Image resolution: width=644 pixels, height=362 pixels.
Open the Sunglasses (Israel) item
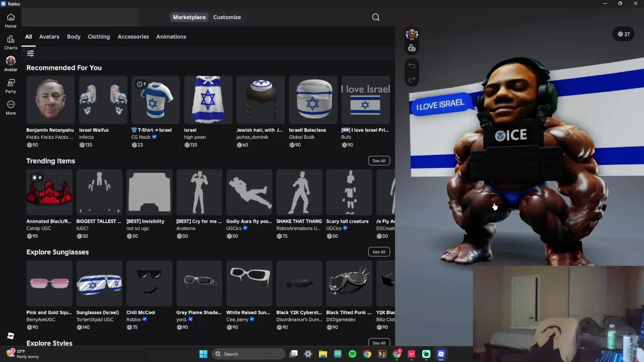pyautogui.click(x=99, y=283)
